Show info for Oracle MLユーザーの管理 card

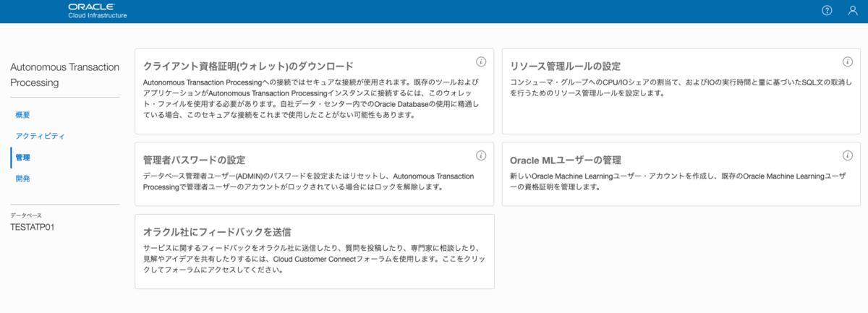tap(848, 155)
